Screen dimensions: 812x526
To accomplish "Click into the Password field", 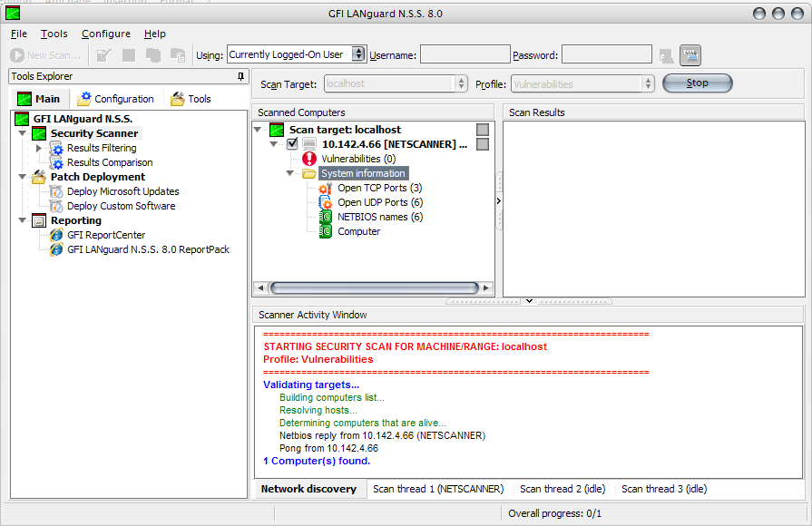I will pyautogui.click(x=607, y=54).
